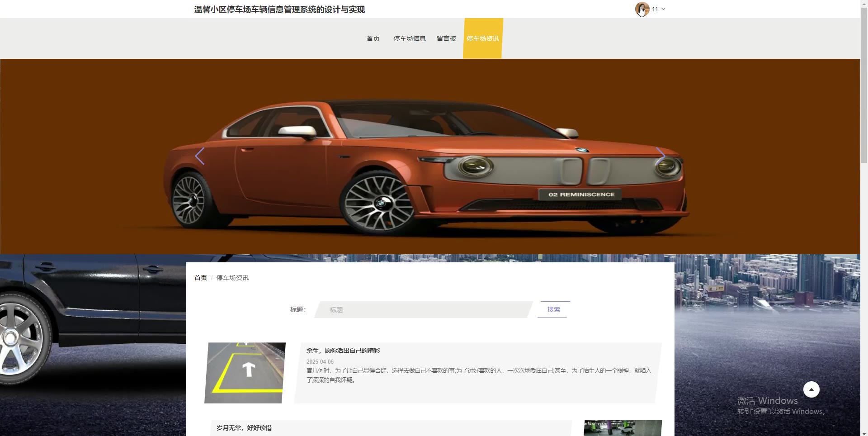Click the username 11 label
The height and width of the screenshot is (436, 868).
[x=655, y=9]
